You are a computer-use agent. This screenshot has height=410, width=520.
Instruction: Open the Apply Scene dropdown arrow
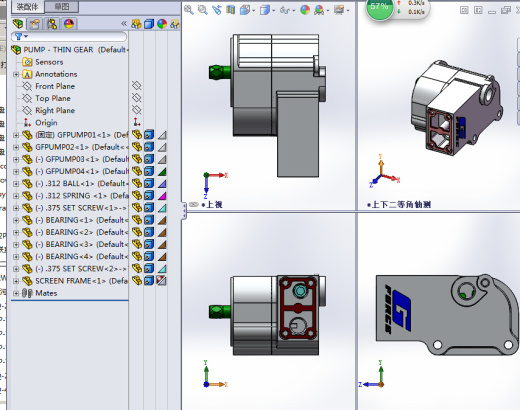pyautogui.click(x=328, y=11)
